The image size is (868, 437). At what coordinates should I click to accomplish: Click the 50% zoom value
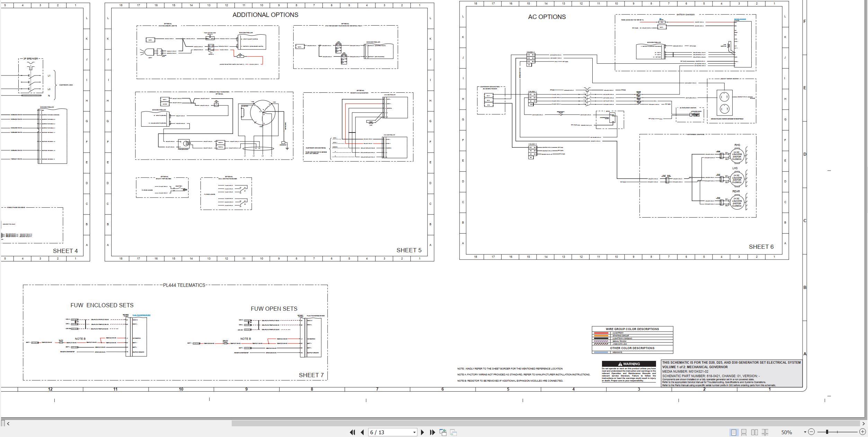pos(787,432)
